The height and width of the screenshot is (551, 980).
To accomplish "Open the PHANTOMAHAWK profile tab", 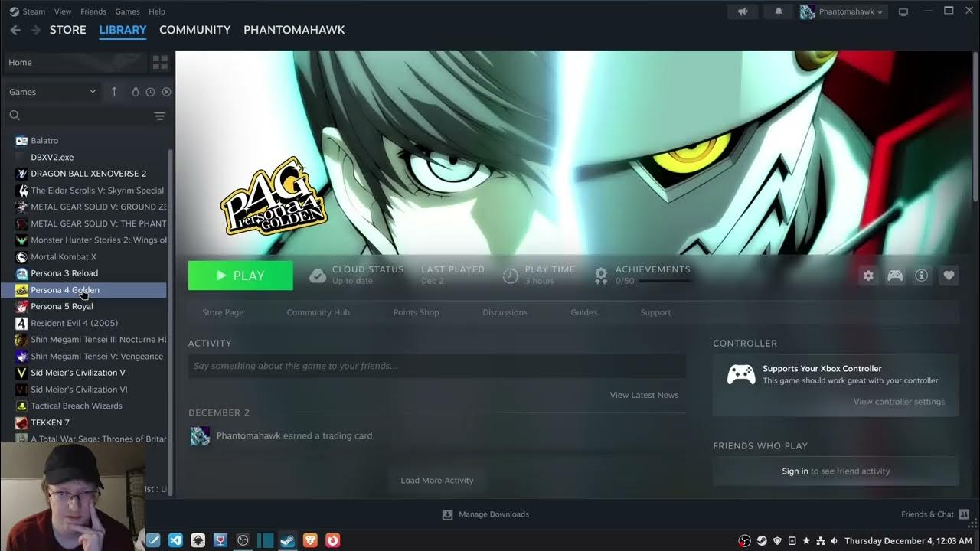I will (294, 30).
